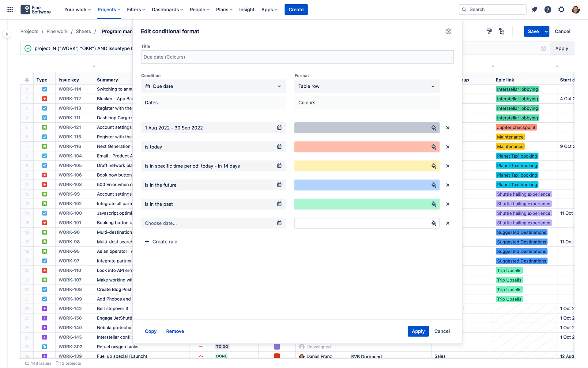Open calendar picker on the 'is today' condition

tap(279, 147)
